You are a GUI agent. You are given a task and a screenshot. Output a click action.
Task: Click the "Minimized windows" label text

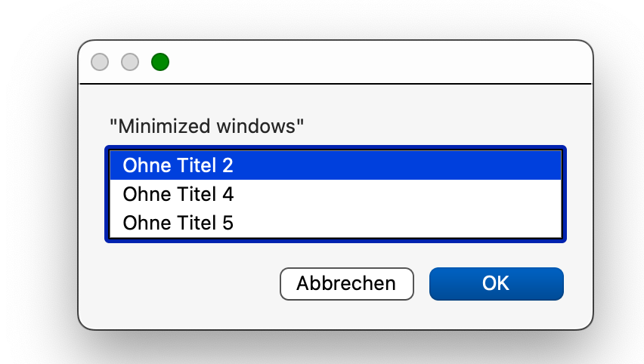click(206, 126)
